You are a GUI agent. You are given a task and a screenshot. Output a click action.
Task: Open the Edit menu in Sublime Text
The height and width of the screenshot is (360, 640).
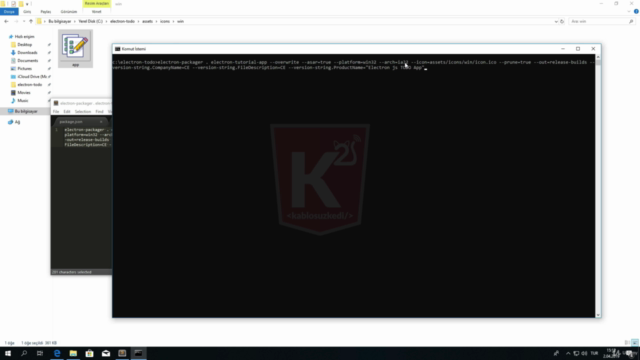67,111
